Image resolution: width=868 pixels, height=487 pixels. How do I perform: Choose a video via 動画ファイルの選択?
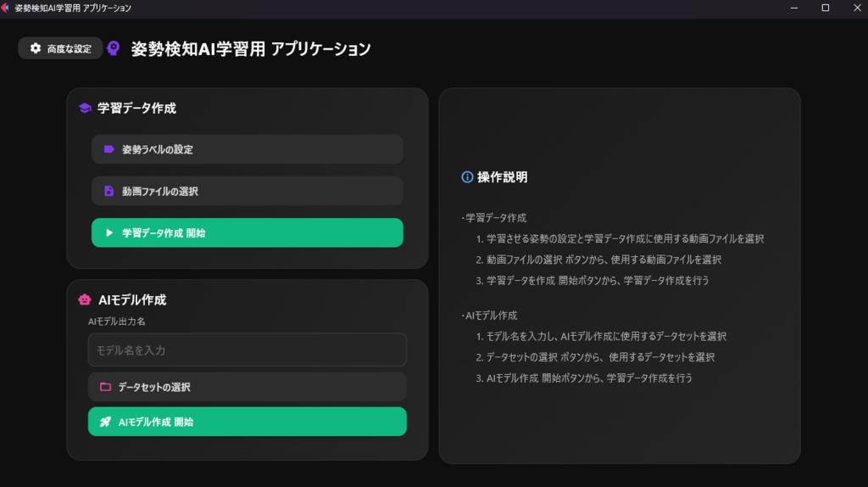tap(247, 191)
